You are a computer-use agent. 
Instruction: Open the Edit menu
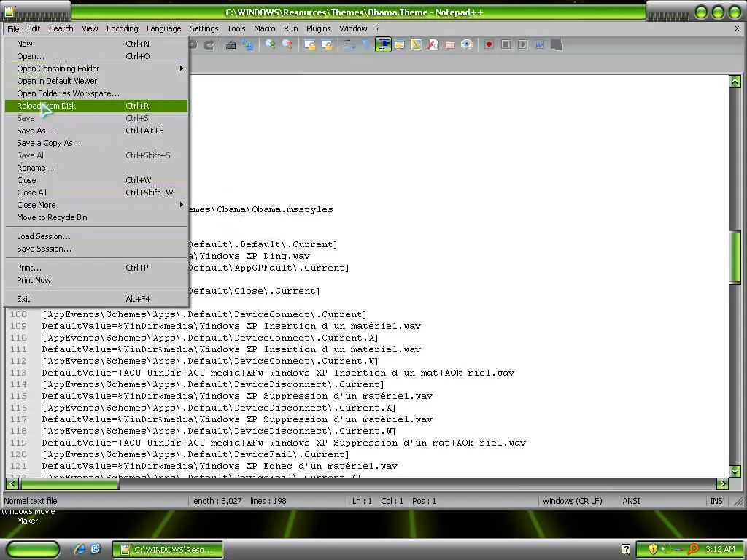[34, 28]
